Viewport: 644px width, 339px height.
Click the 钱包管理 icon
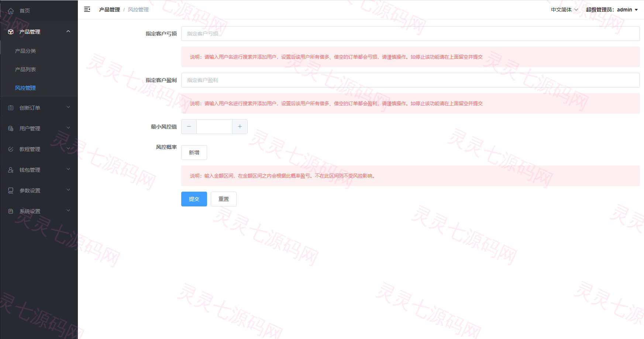point(11,170)
